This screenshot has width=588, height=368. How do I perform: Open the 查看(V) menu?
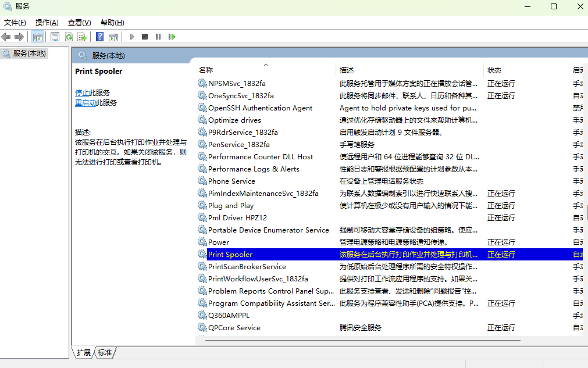click(x=80, y=23)
